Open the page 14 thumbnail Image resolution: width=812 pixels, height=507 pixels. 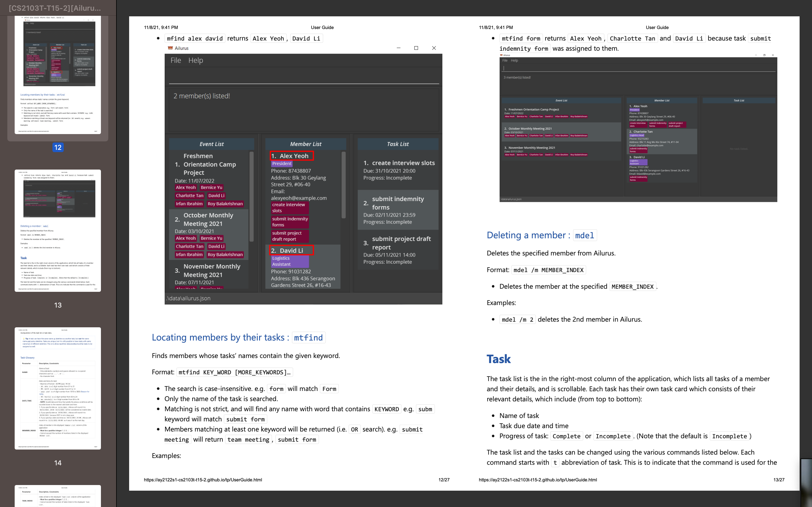click(x=58, y=388)
